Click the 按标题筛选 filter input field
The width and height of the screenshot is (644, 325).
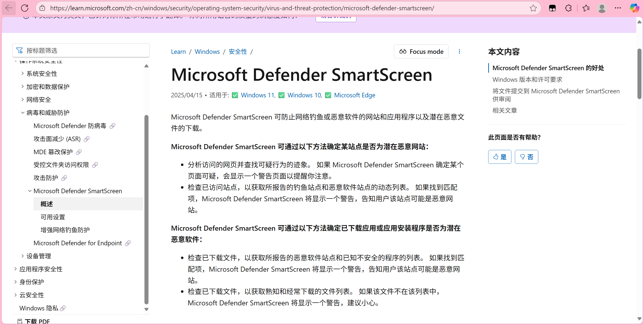tap(86, 51)
